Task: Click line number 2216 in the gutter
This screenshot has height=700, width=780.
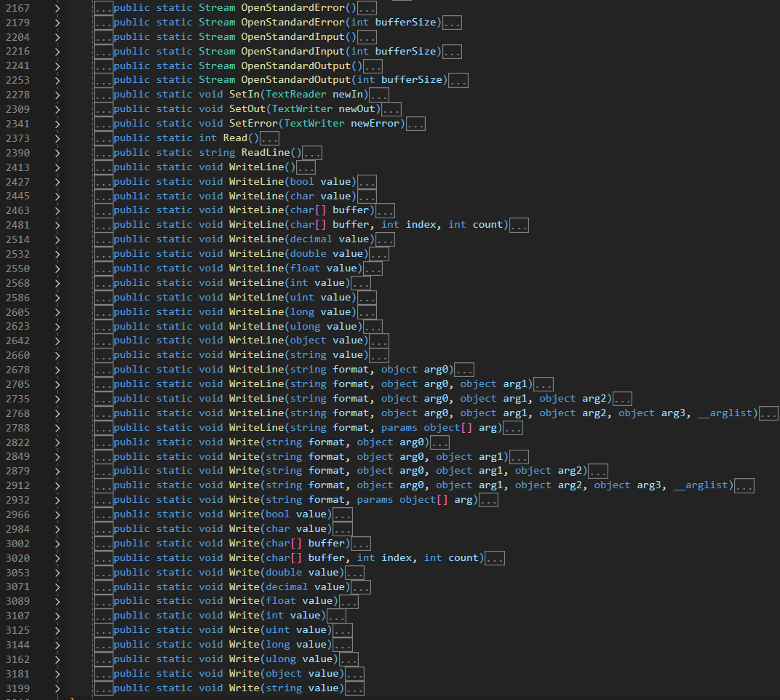Action: tap(18, 52)
